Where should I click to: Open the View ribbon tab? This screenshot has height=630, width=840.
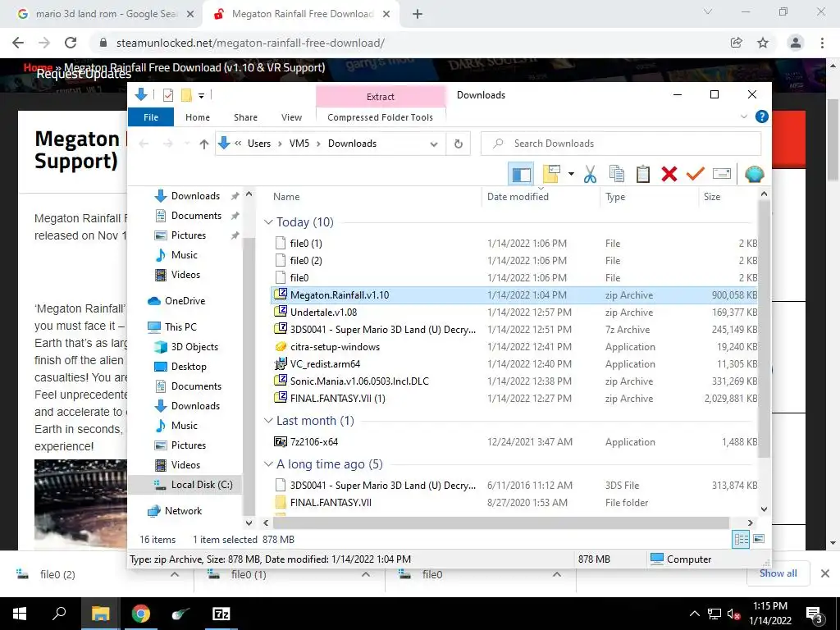pyautogui.click(x=291, y=117)
